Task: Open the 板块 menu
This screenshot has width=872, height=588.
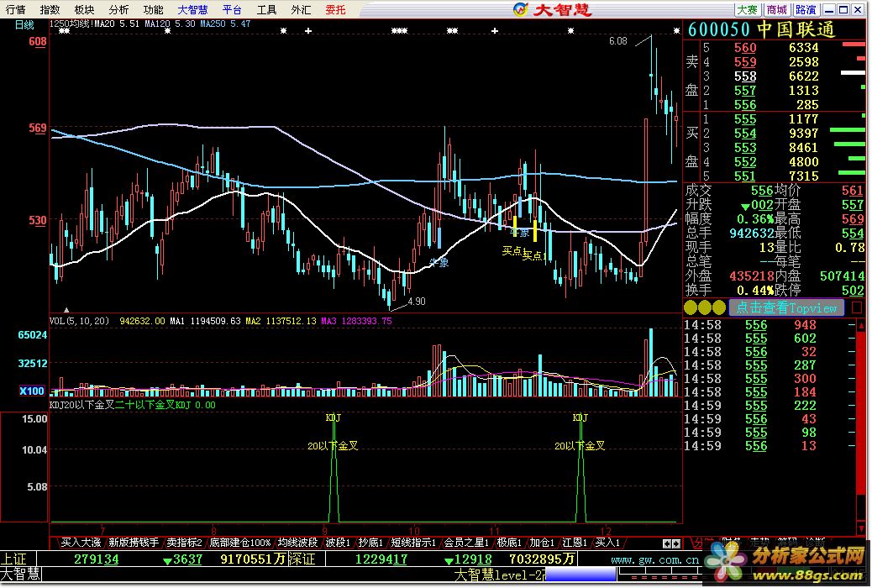Action: tap(85, 9)
